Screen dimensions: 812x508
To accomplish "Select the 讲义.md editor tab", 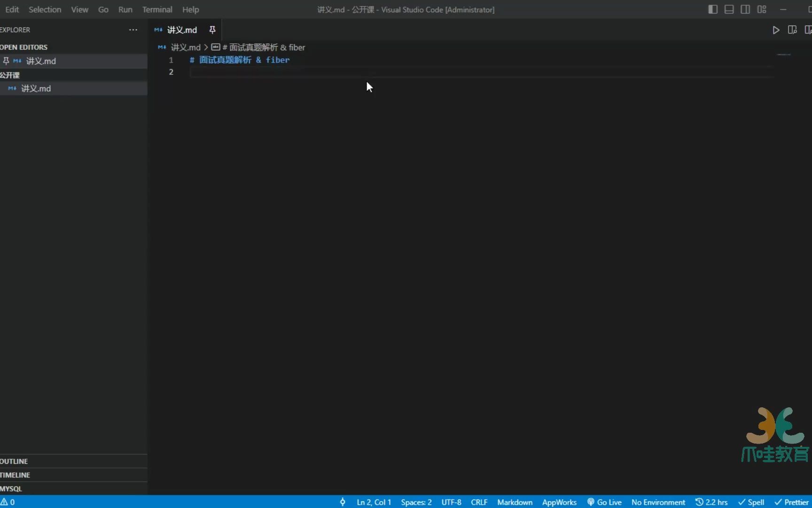I will [x=185, y=30].
